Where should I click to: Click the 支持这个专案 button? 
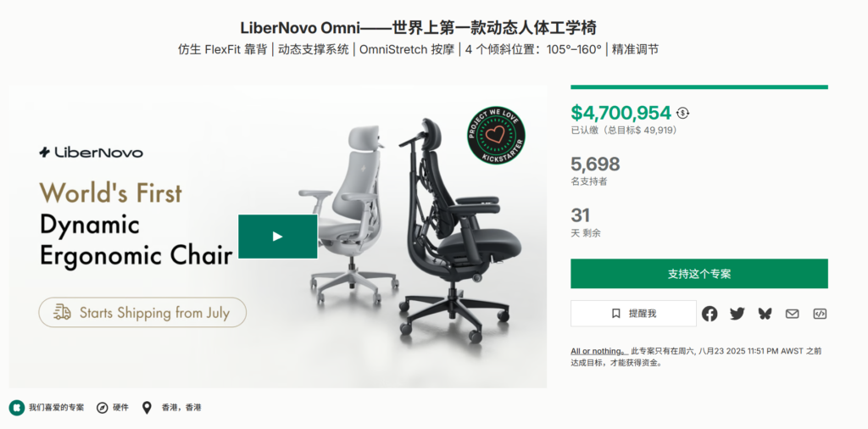pyautogui.click(x=699, y=274)
